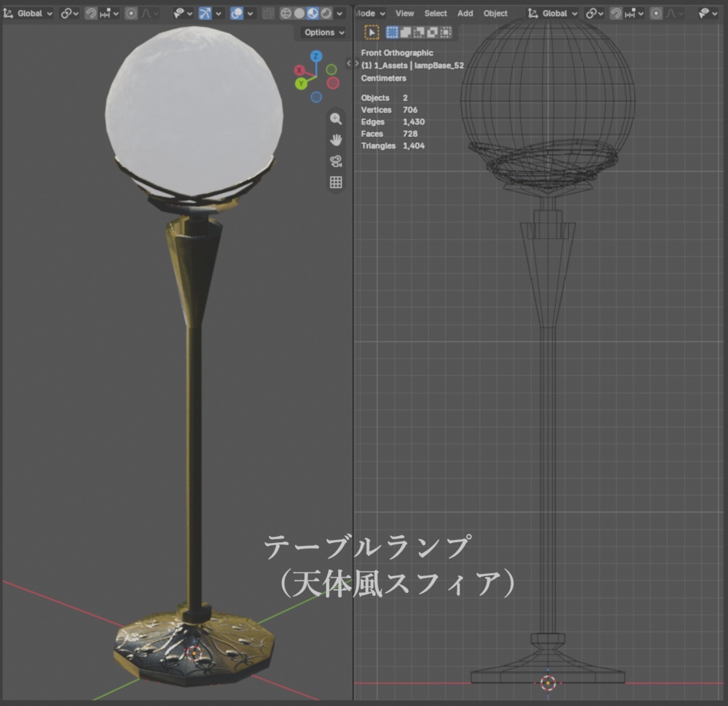
Task: Click the Z axis on navigation gizmo
Action: click(316, 56)
